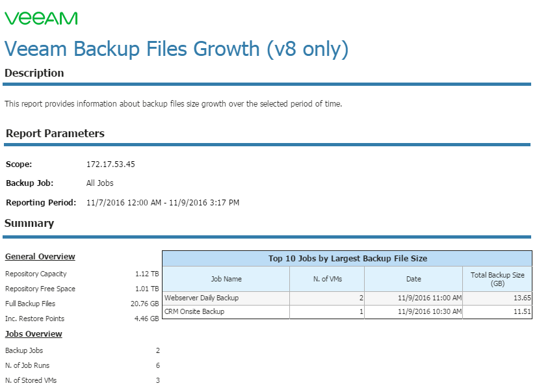Click the "Veeam Backup Files Growth (v8 only)" title
Screen dimensions: 537x392
coord(176,49)
